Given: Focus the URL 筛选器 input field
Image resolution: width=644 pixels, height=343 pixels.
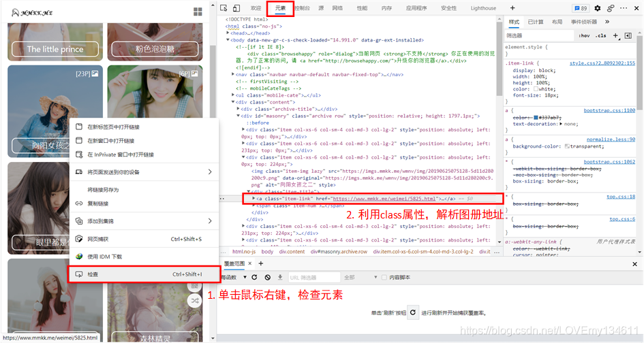Looking at the screenshot, I should [314, 278].
